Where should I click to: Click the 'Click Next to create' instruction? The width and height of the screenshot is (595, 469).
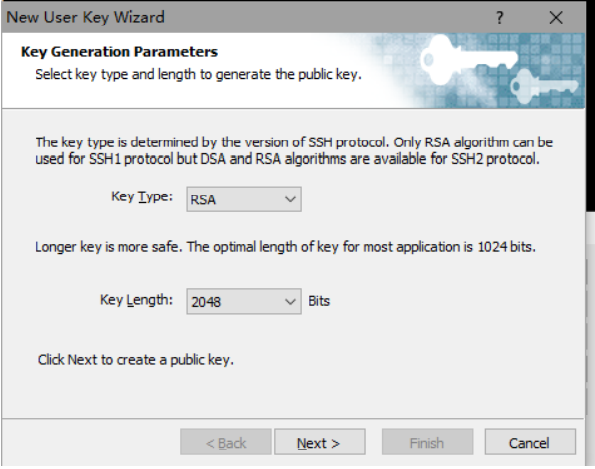tap(135, 360)
